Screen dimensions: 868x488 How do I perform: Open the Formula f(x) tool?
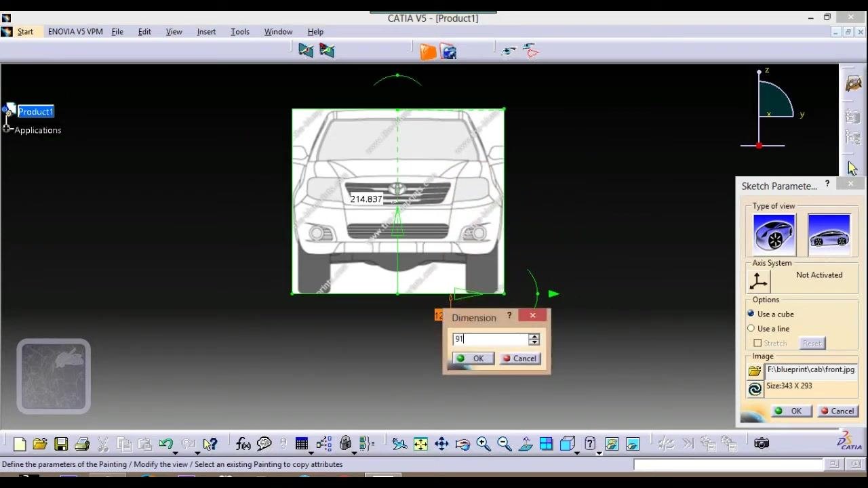coord(243,444)
